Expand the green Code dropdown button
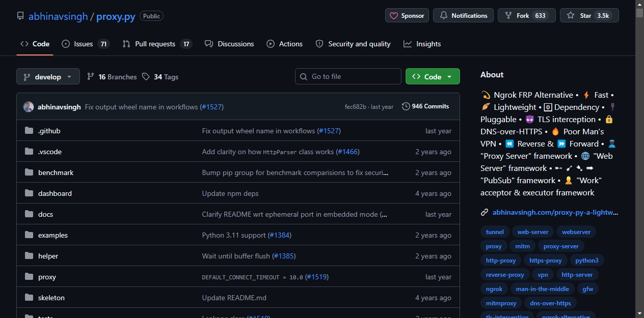The image size is (644, 318). 433,76
